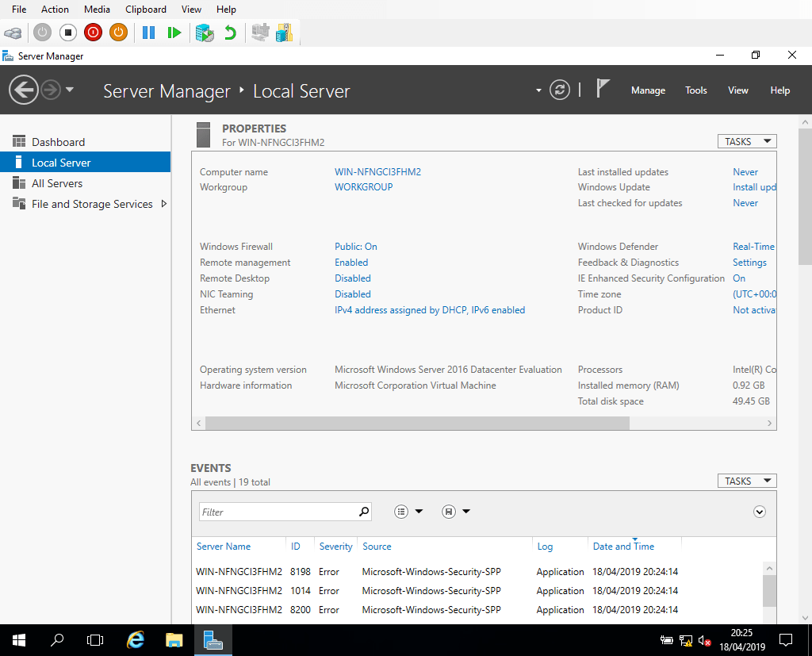Sort events by Server Name column
The image size is (812, 656).
coord(223,547)
